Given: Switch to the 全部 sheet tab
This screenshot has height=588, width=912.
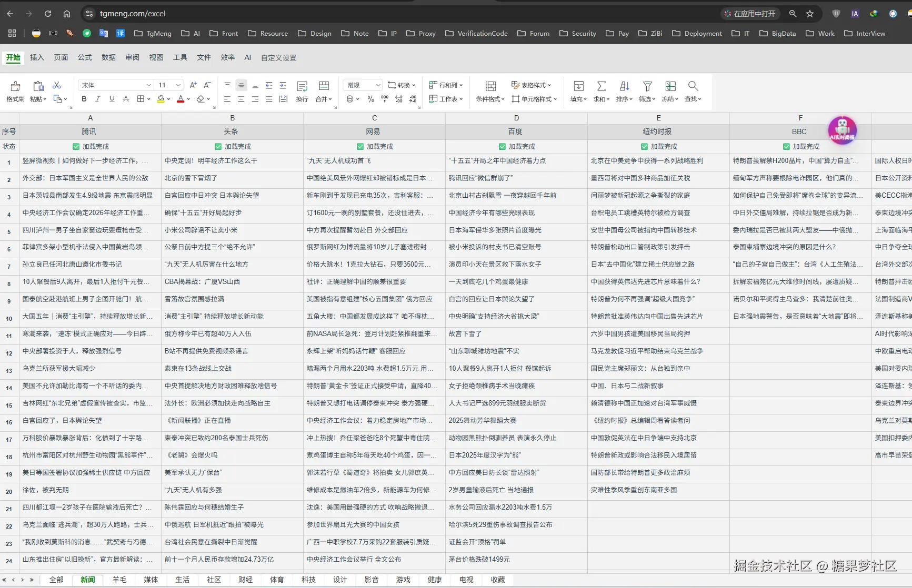Looking at the screenshot, I should pyautogui.click(x=56, y=580).
